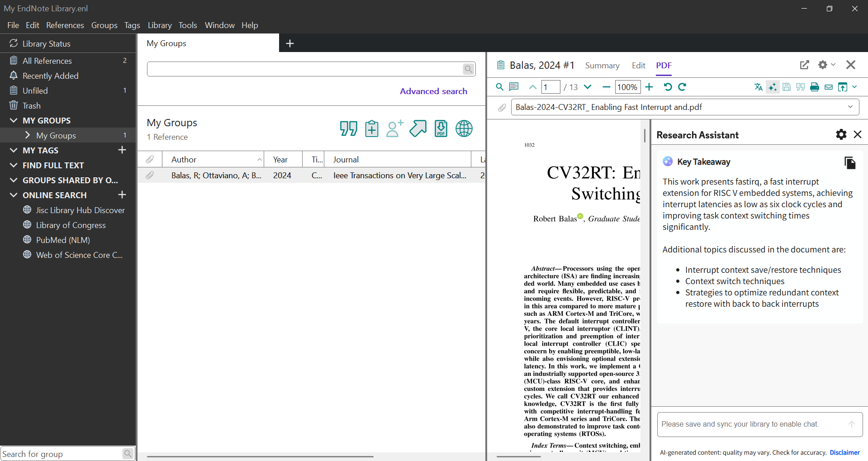Open Advanced search
Screen dimensions: 868x461
coord(433,91)
